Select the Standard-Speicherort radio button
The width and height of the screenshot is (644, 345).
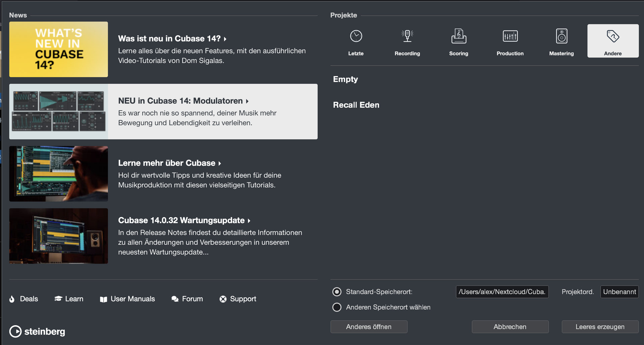pos(337,292)
